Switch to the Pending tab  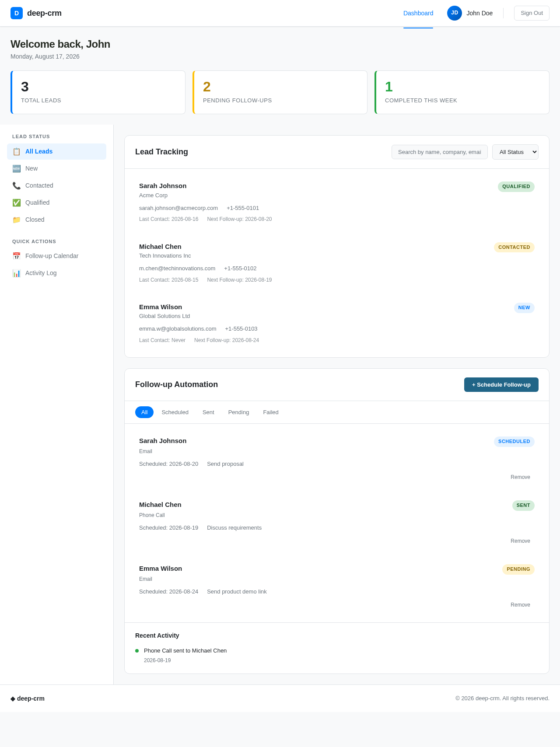(238, 412)
